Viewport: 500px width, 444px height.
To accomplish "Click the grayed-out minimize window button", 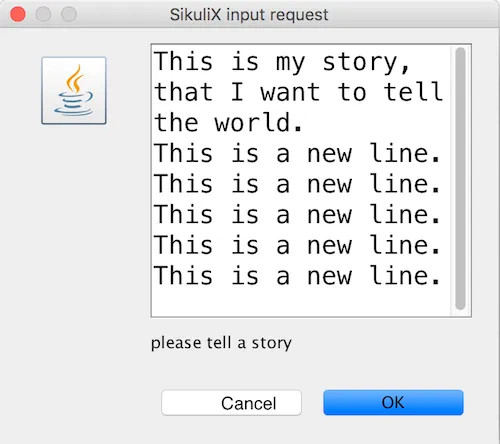I will tap(43, 14).
